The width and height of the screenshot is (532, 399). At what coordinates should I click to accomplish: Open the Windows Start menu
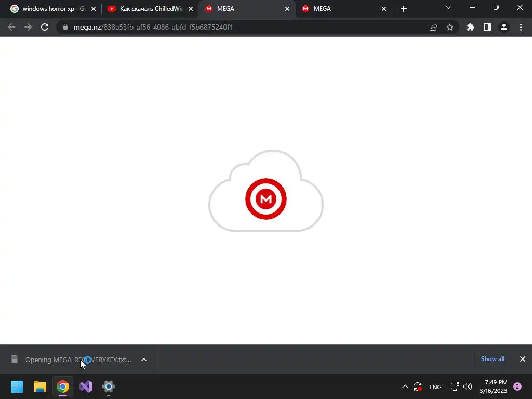(x=17, y=387)
